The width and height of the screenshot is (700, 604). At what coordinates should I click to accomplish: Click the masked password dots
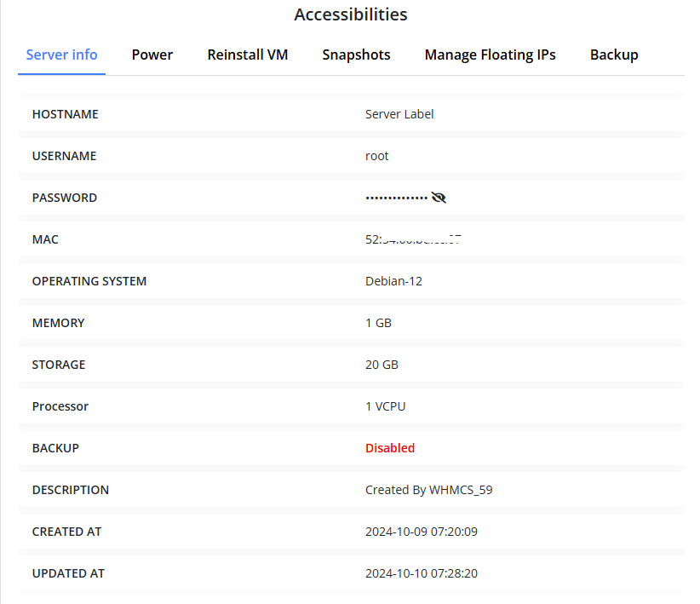pyautogui.click(x=396, y=198)
